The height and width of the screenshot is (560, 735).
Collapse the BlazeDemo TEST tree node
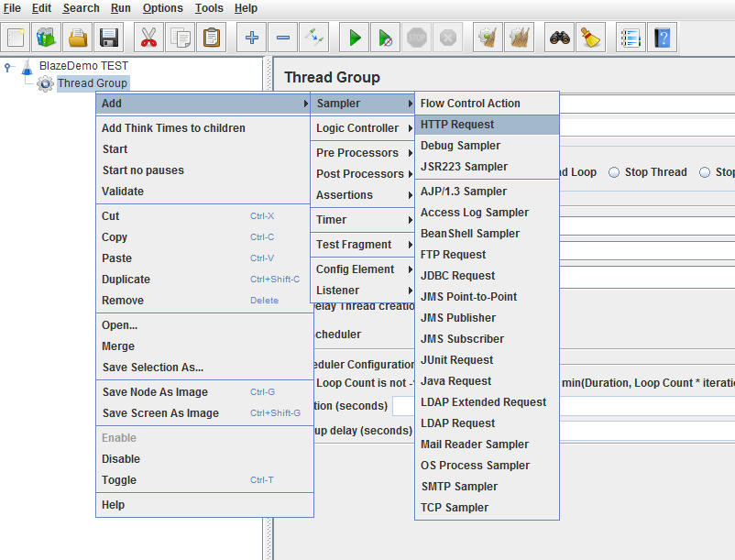[x=8, y=66]
